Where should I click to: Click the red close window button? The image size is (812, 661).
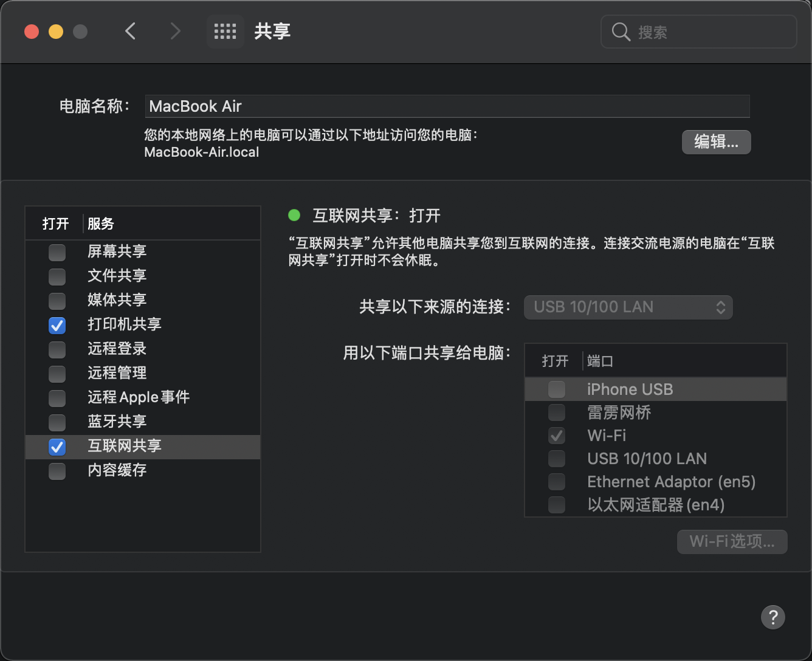32,32
